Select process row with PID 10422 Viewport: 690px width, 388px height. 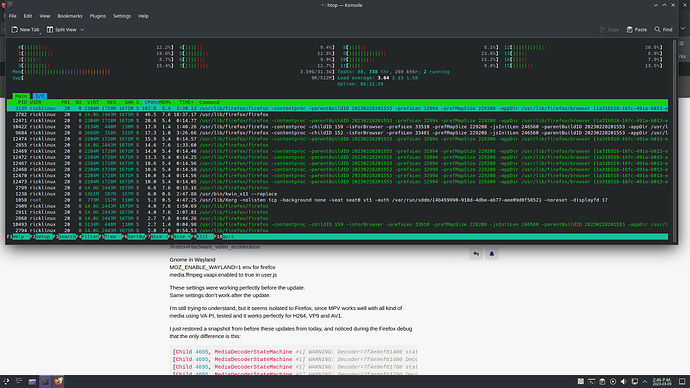(338, 127)
